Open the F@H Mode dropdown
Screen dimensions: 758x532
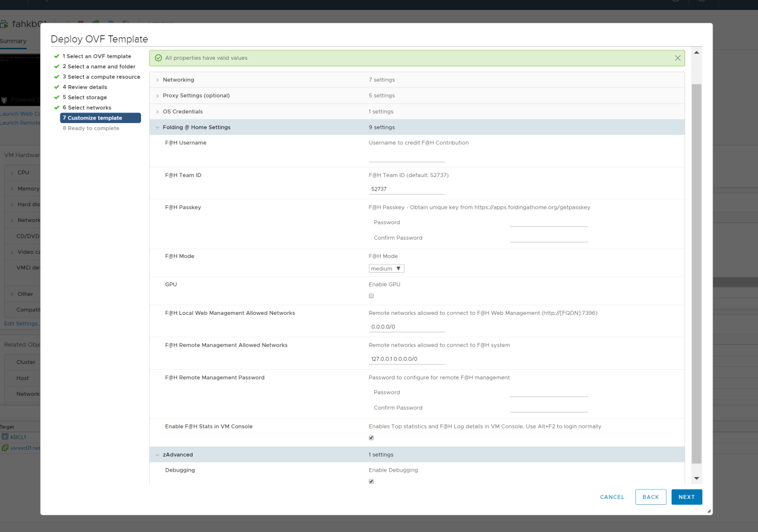pyautogui.click(x=386, y=269)
